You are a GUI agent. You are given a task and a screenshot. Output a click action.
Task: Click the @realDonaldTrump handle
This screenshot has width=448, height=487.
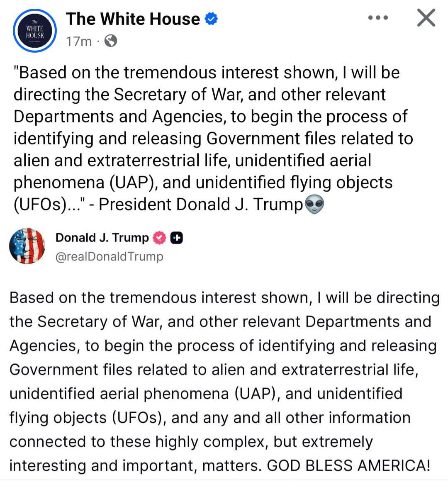(110, 257)
